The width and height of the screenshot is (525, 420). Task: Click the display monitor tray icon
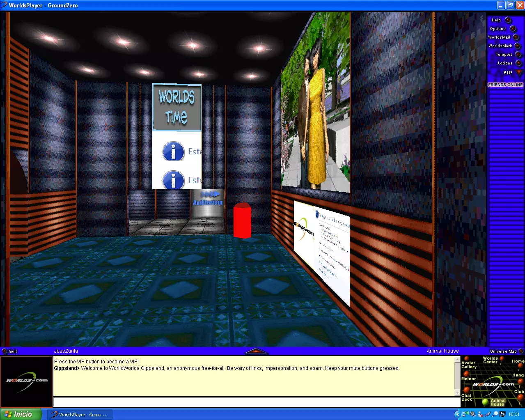point(502,414)
